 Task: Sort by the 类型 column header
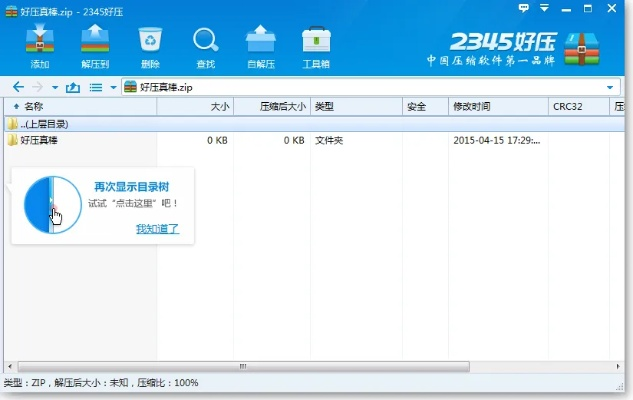(356, 107)
